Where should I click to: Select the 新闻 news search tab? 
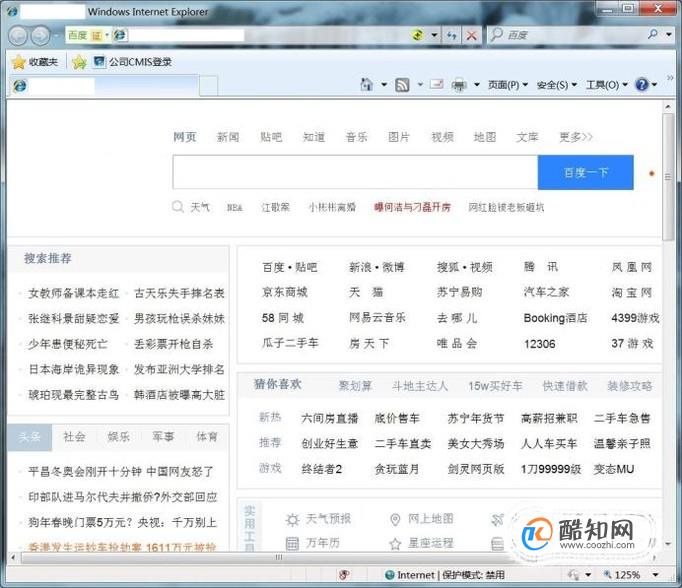228,137
